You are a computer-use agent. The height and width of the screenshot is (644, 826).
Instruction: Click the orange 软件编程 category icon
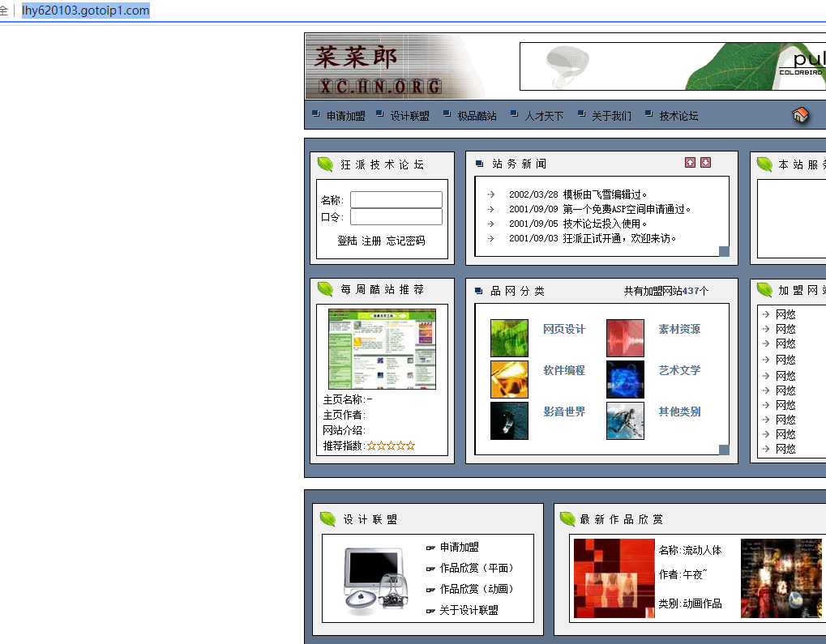(509, 379)
